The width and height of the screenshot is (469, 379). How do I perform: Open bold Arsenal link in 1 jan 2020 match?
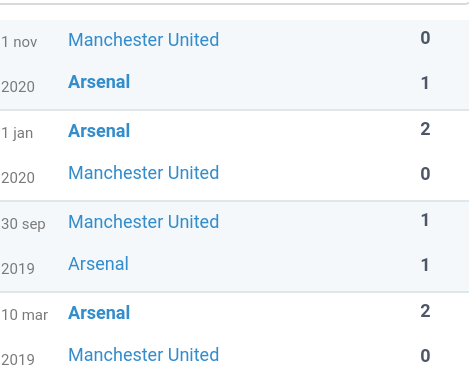99,131
